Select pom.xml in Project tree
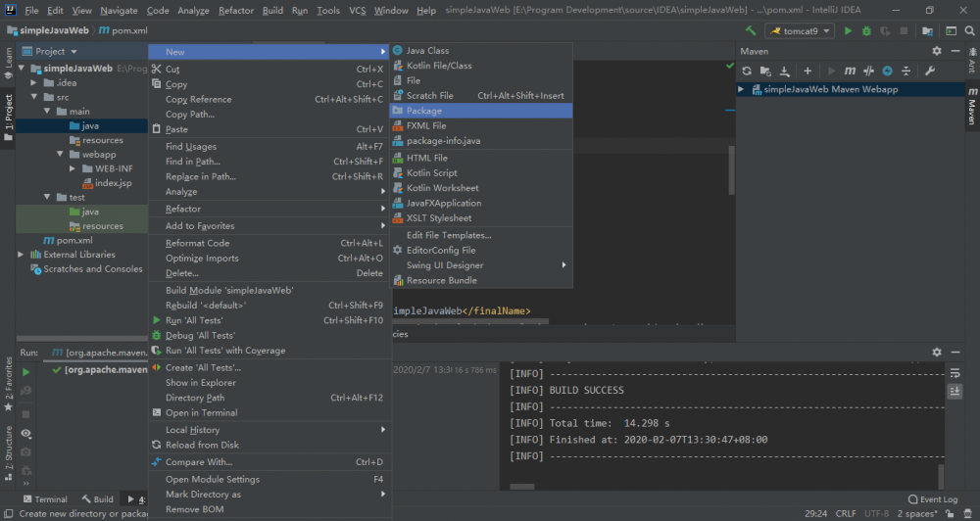 tap(69, 241)
